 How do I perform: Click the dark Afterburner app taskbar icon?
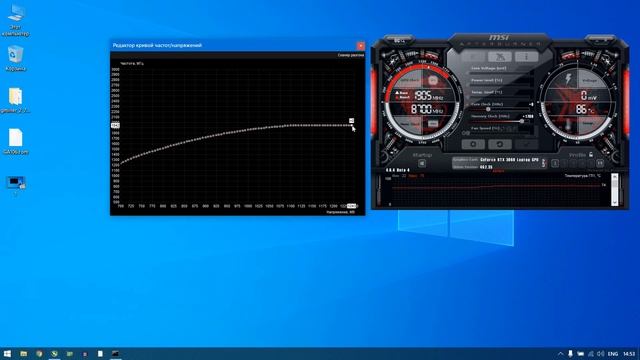pos(116,353)
